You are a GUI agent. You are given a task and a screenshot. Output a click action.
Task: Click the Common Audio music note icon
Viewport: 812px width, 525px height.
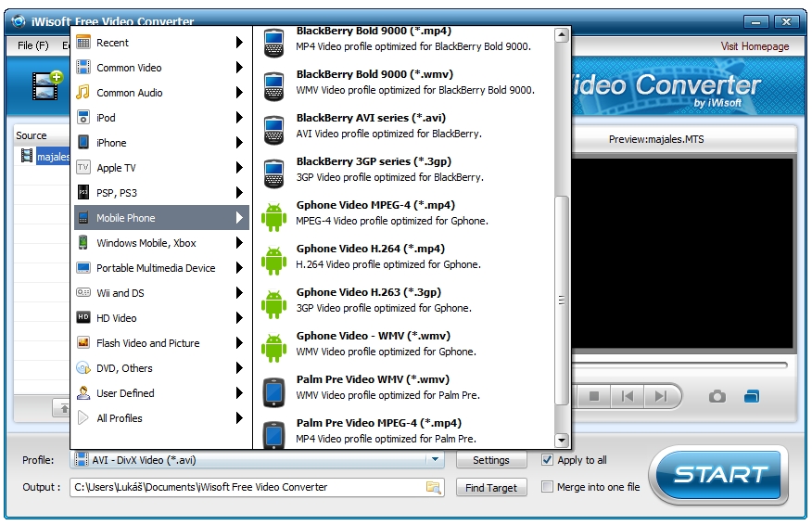tap(82, 92)
